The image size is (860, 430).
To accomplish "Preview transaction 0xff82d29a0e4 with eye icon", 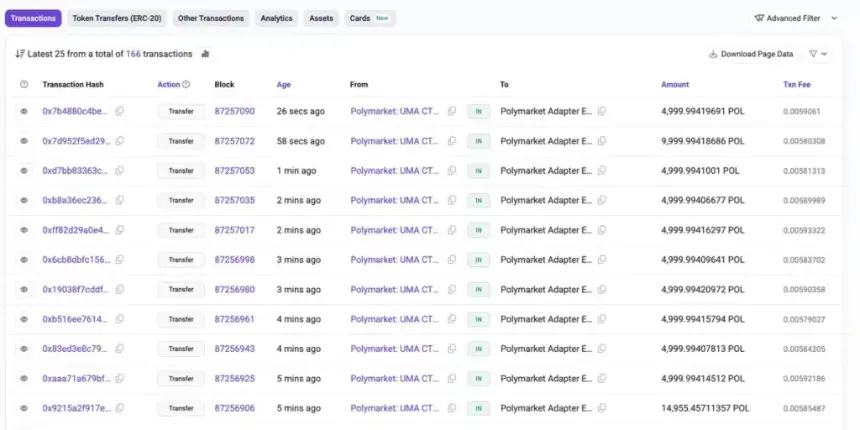I will click(x=24, y=230).
